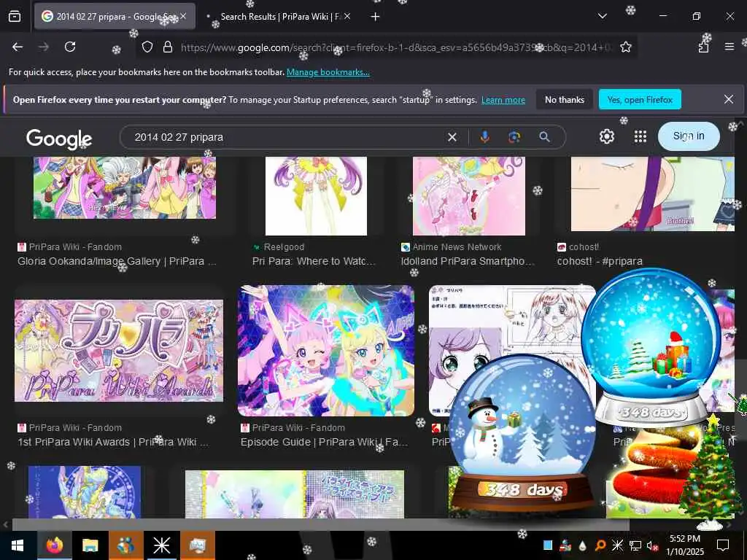Open the Gloria Ookanda Image Gallery thumbnail
The height and width of the screenshot is (560, 747).
124,188
